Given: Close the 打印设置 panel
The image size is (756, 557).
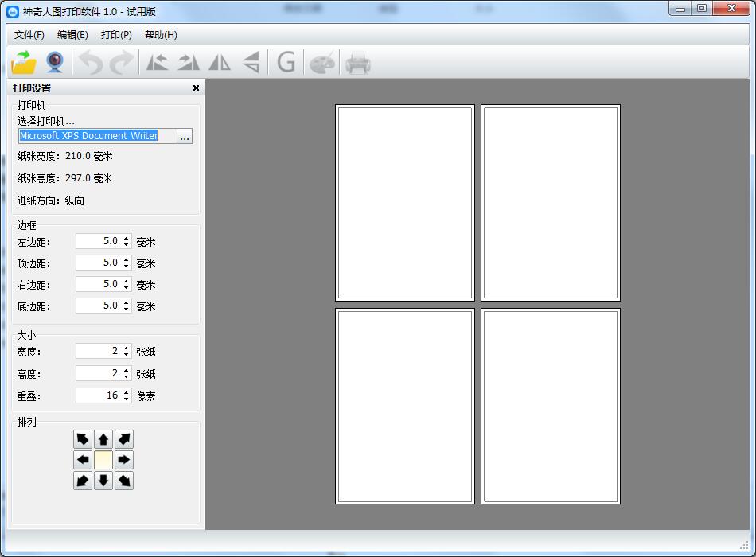Looking at the screenshot, I should pos(196,88).
